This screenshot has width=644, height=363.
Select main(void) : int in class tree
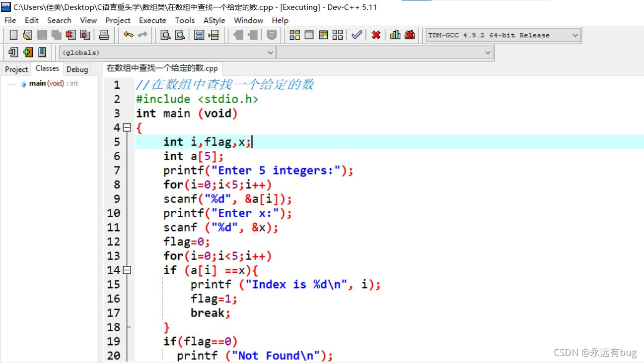54,83
